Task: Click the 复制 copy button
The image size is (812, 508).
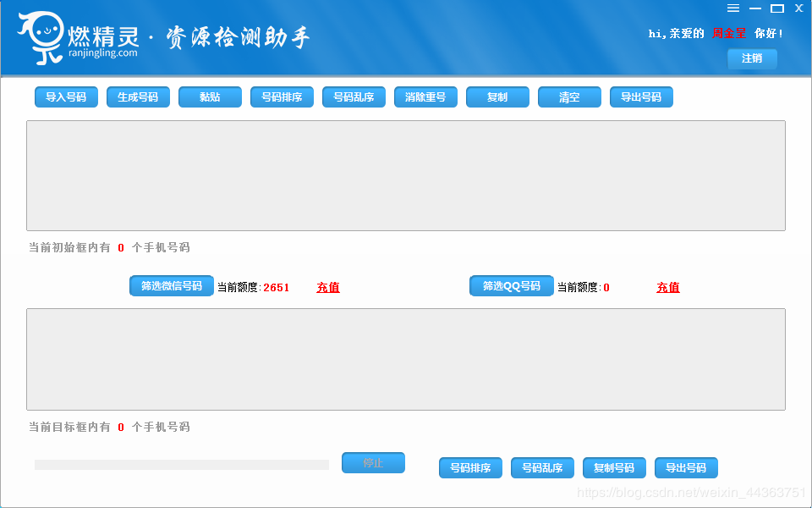Action: point(497,97)
